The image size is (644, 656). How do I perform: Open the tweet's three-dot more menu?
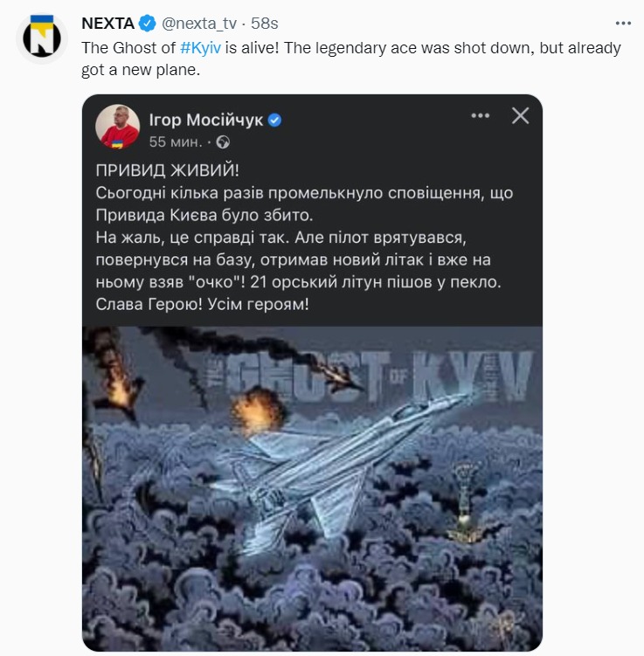[623, 24]
